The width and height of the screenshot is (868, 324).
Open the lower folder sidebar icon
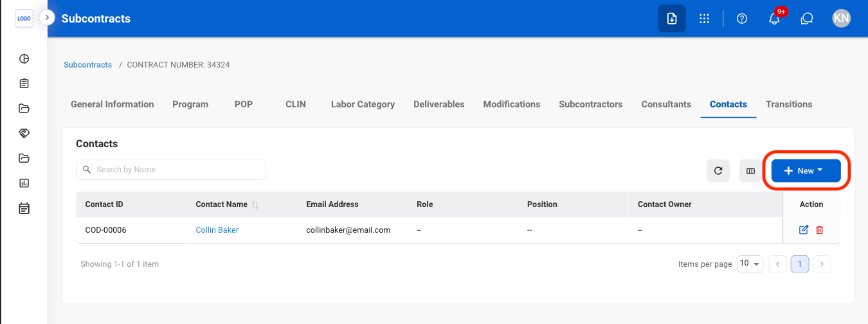[24, 158]
